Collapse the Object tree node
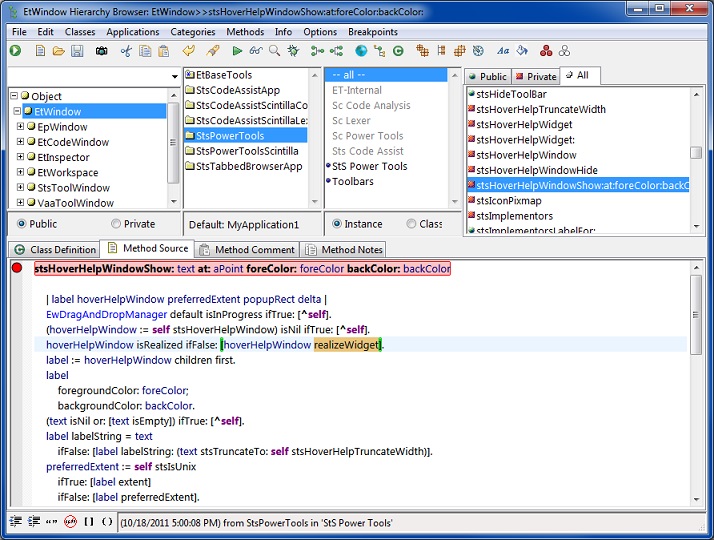The image size is (714, 540). pos(15,96)
